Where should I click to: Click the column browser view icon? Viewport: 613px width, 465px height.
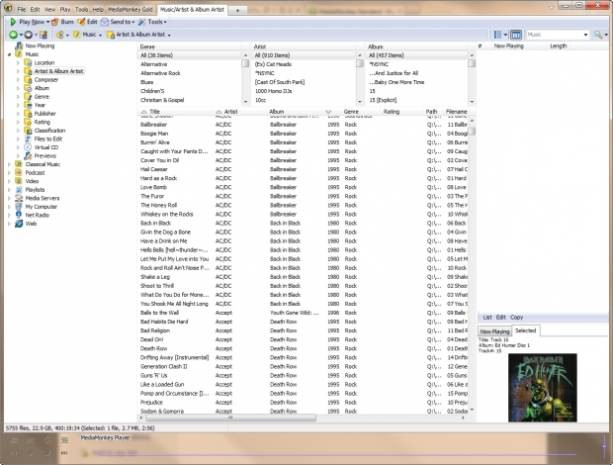coord(516,35)
